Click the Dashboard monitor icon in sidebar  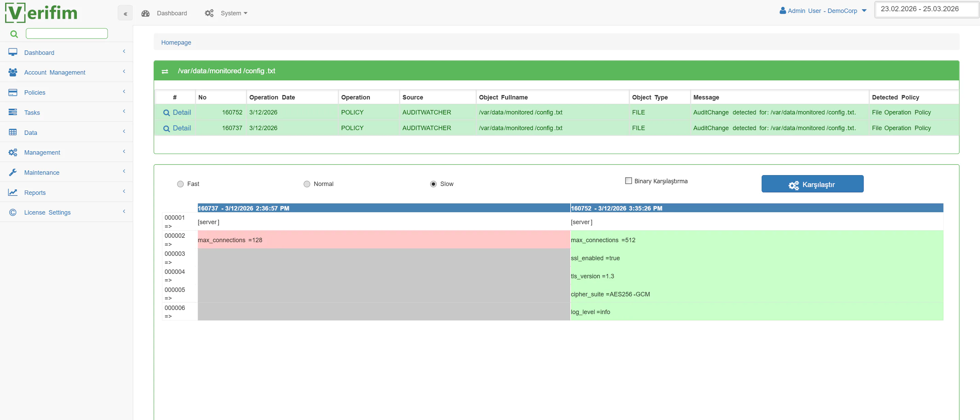pyautogui.click(x=13, y=52)
